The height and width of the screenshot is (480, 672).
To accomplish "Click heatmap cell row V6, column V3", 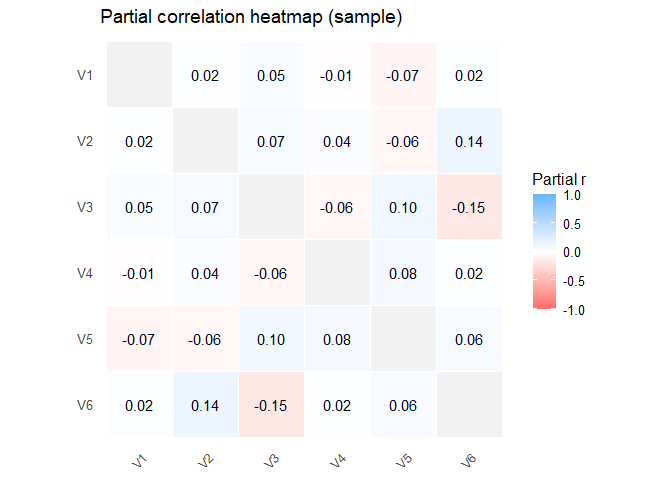I will coord(271,405).
